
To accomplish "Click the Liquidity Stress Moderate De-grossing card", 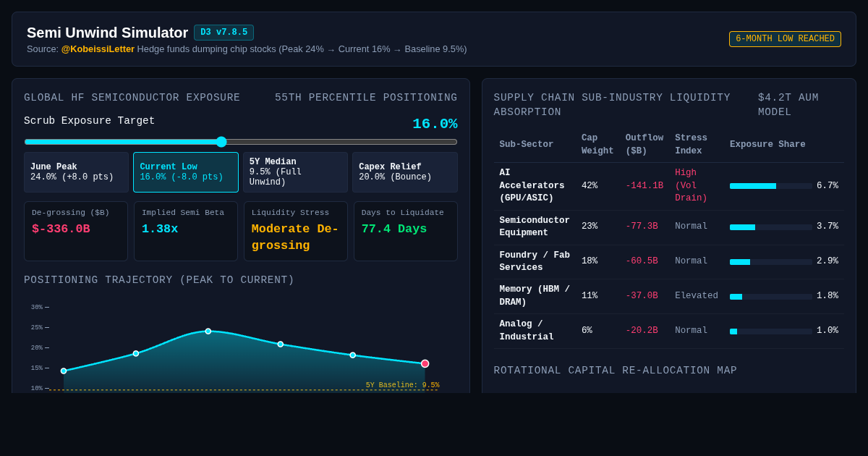I will [x=296, y=231].
